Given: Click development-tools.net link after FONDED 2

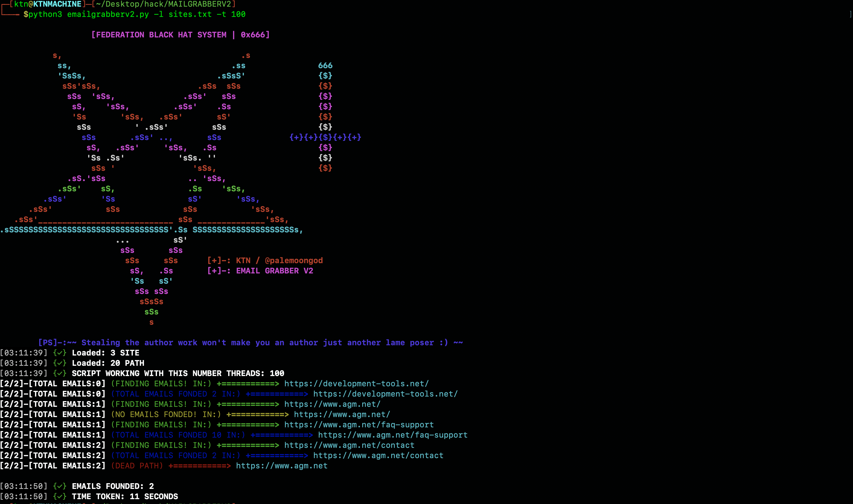Looking at the screenshot, I should 385,394.
